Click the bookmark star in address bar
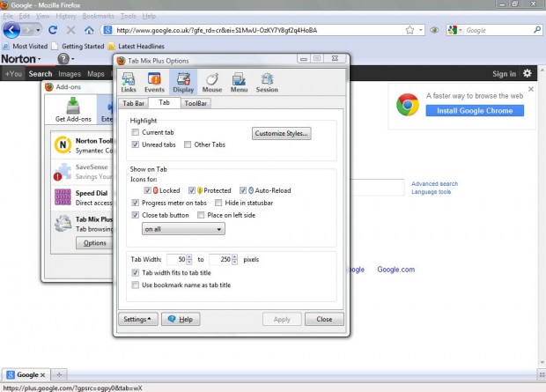This screenshot has width=546, height=392. tap(409, 30)
